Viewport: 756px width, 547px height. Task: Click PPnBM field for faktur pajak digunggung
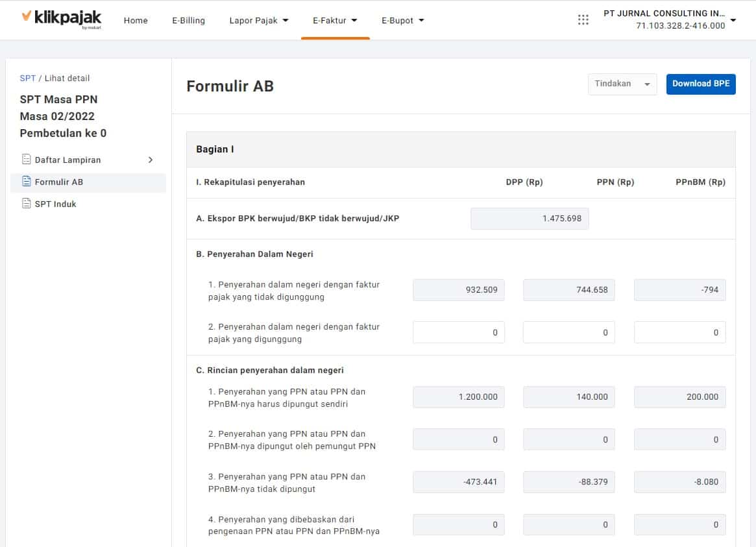[679, 332]
